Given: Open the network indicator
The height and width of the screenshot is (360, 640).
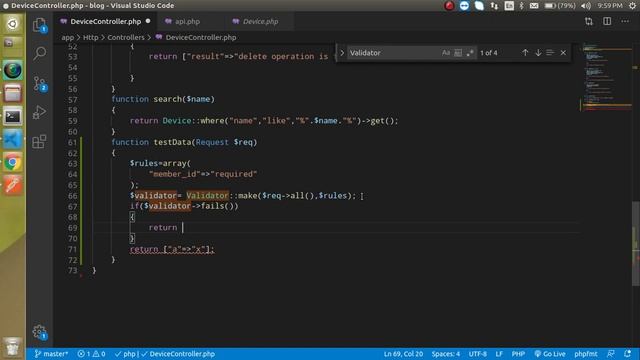Looking at the screenshot, I should point(494,6).
